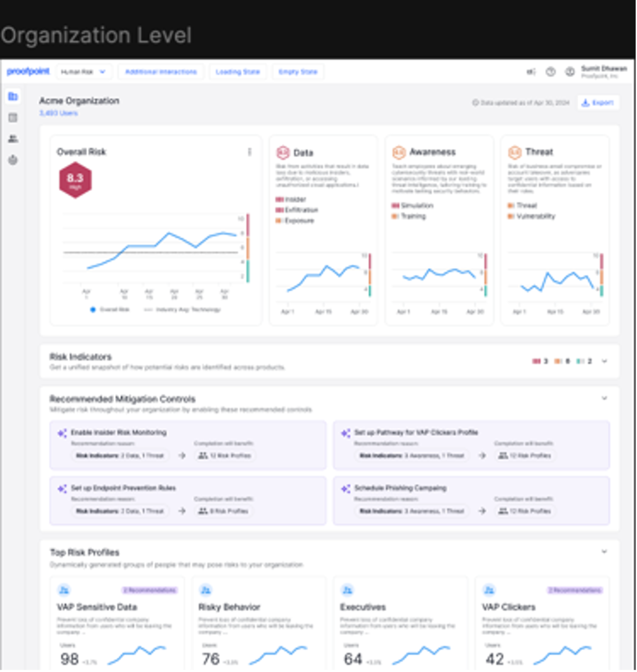Click the VAP Sensitive Data profile group icon
This screenshot has height=672, width=637.
point(63,590)
